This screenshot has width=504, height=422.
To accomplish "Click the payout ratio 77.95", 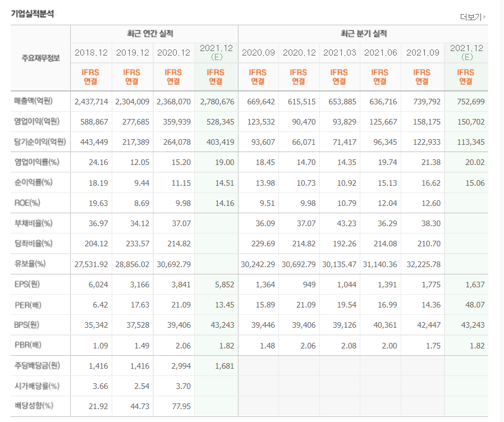I will (181, 407).
